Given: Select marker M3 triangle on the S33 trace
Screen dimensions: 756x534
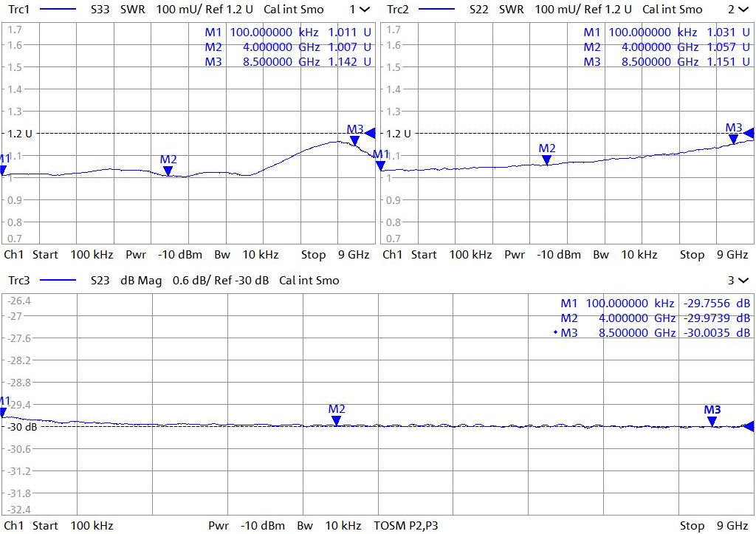Looking at the screenshot, I should [354, 140].
